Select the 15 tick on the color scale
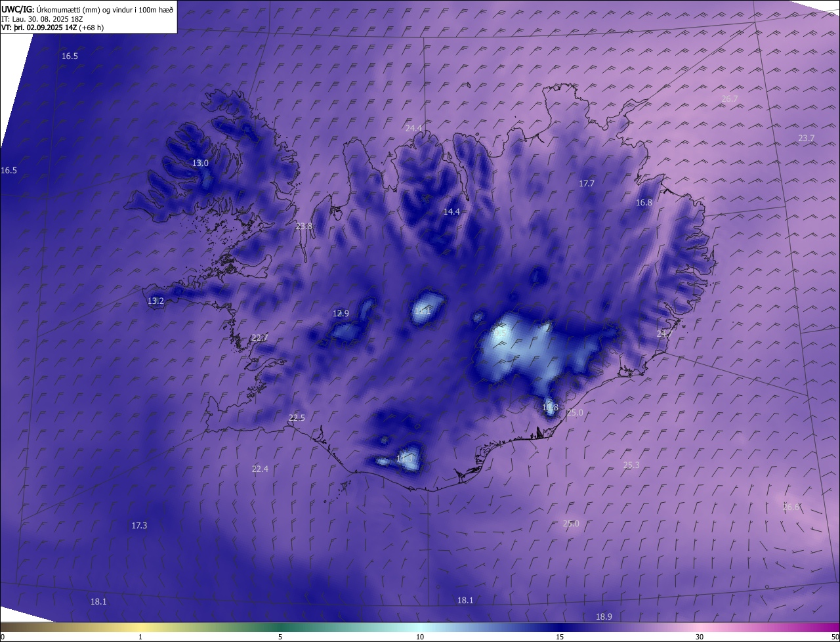The height and width of the screenshot is (642, 840). pyautogui.click(x=560, y=637)
